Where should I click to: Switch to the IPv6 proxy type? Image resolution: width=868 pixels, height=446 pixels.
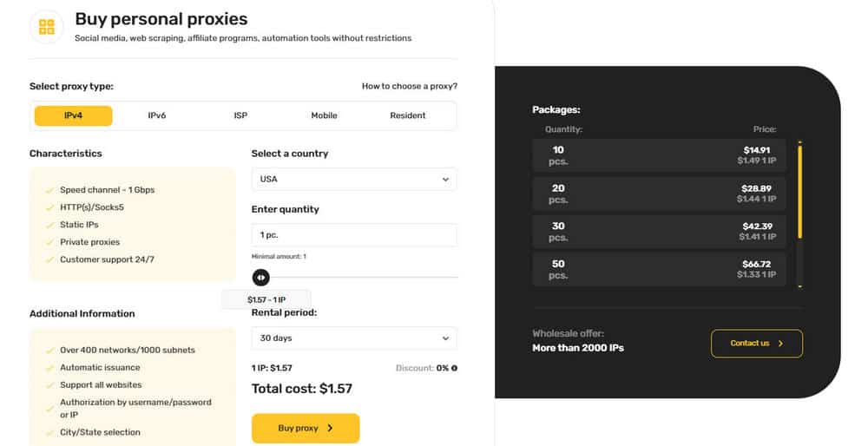156,115
